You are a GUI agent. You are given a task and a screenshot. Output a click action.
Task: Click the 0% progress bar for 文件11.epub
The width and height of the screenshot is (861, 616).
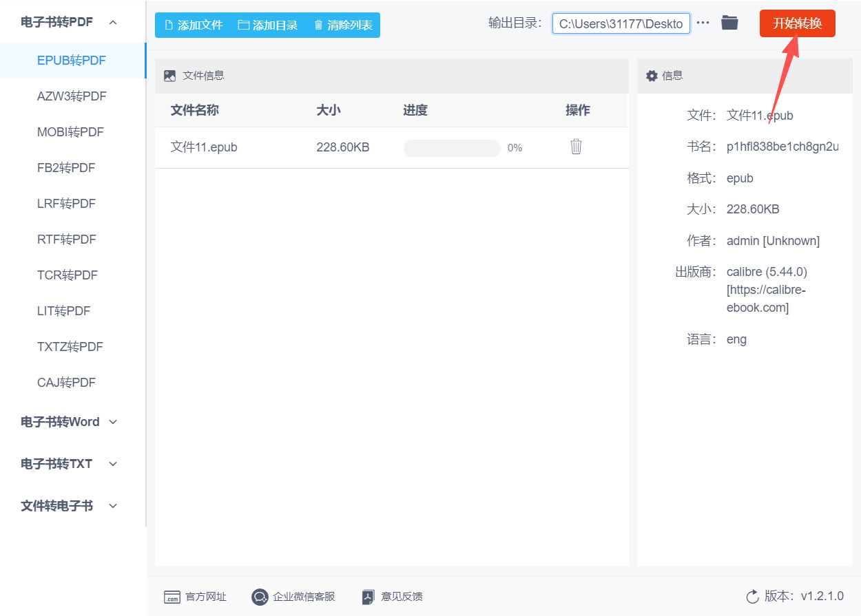452,148
